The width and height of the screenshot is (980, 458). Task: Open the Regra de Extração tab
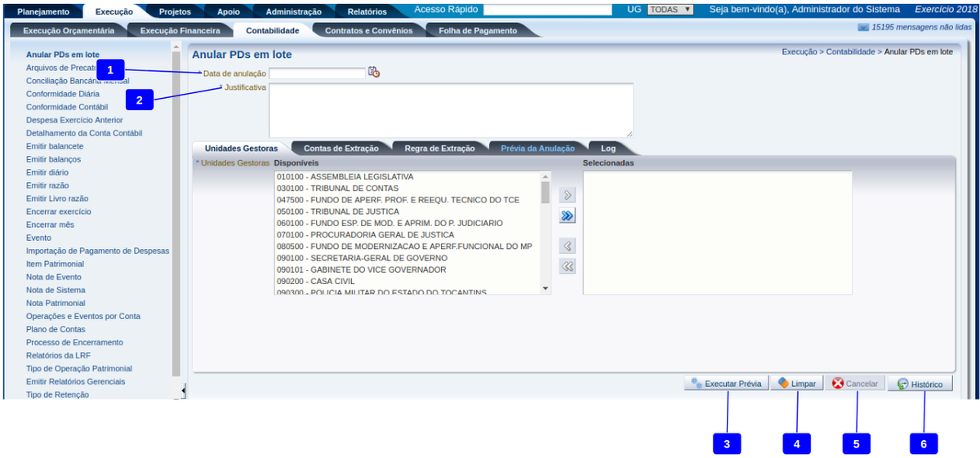(439, 149)
